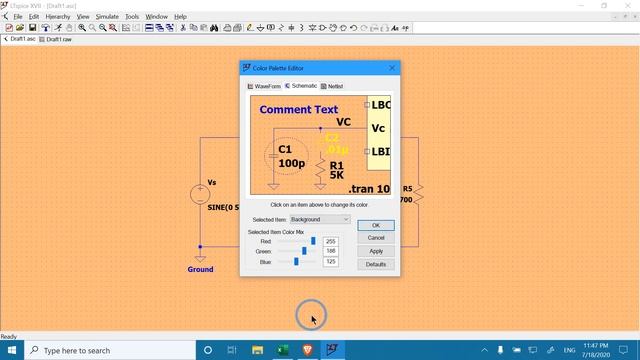Open the Windows Start menu
Viewport: 640px width, 360px height.
(12, 350)
